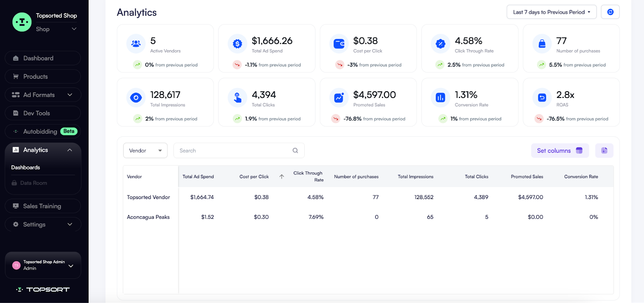This screenshot has width=644, height=303.
Task: Click the 2.8x ROAS value
Action: coord(565,95)
